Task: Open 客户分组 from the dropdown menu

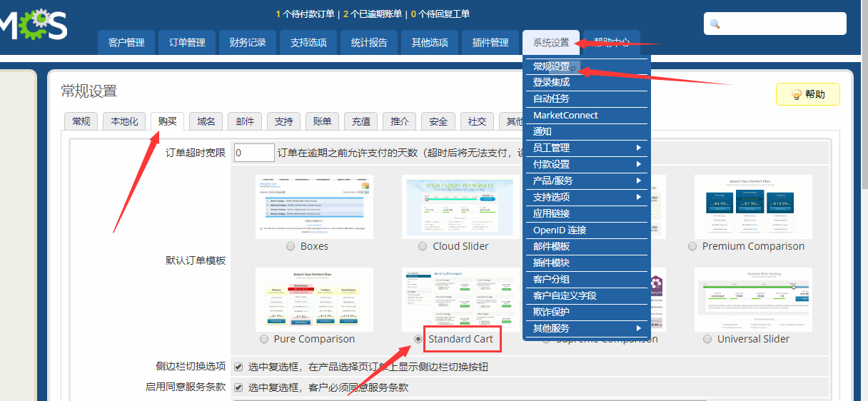Action: 587,279
